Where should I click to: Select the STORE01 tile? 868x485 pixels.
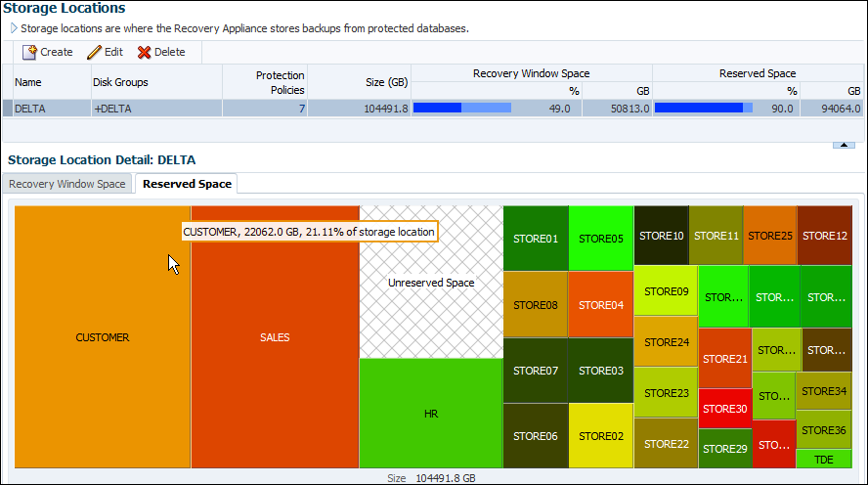tap(536, 239)
